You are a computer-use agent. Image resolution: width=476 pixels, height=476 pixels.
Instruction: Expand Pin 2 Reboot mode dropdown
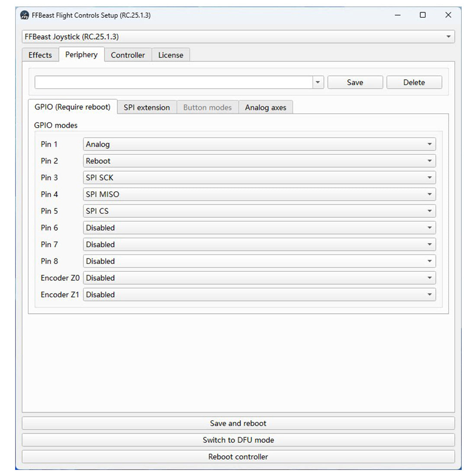tap(259, 161)
